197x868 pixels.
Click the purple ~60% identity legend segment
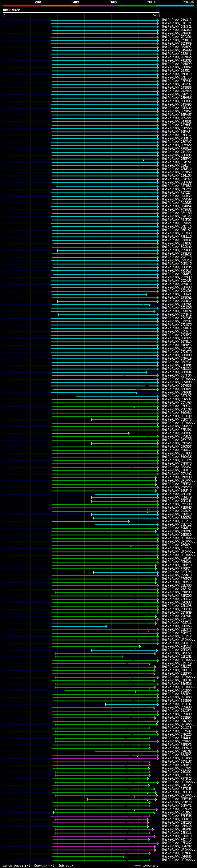pos(98,6)
